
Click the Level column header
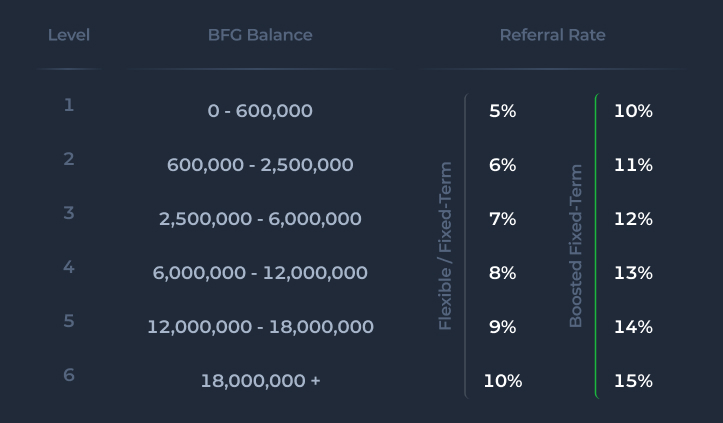click(x=69, y=35)
